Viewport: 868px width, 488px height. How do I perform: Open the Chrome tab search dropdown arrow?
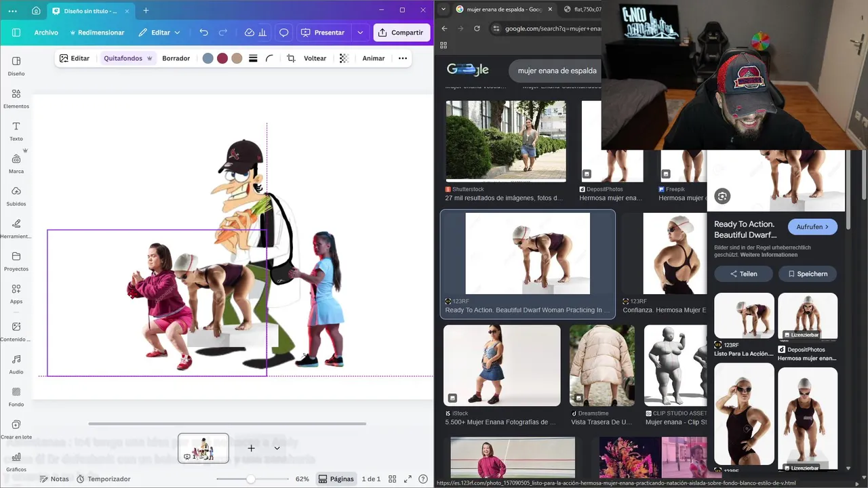click(443, 9)
